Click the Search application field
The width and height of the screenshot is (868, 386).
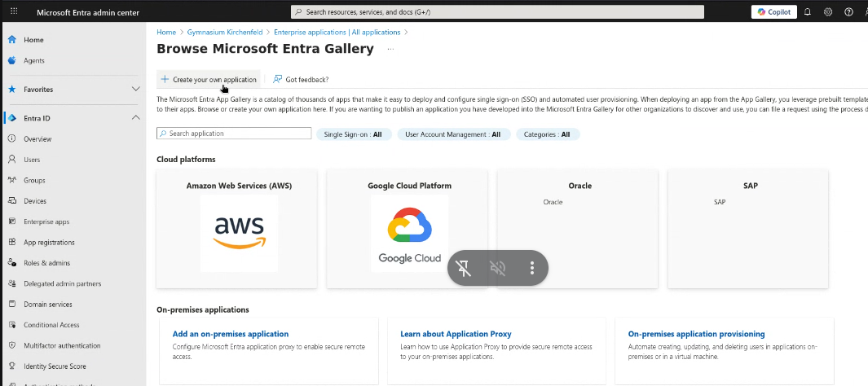coord(234,134)
